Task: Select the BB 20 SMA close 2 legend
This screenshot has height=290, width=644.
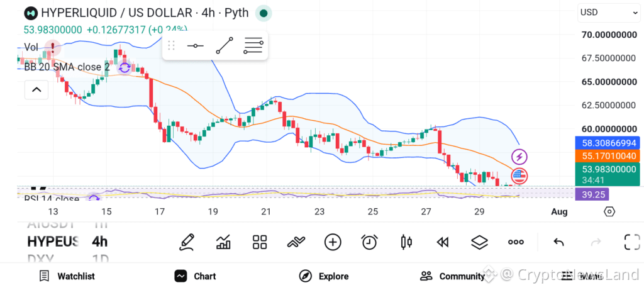Action: [x=67, y=67]
